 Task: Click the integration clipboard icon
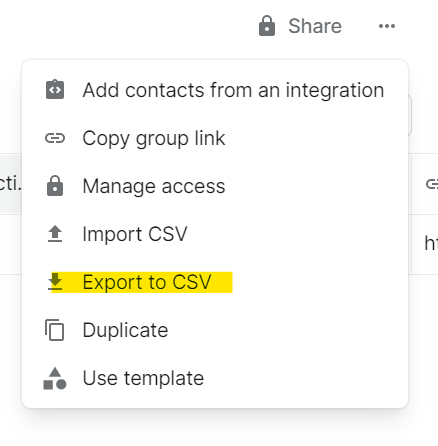pyautogui.click(x=55, y=89)
